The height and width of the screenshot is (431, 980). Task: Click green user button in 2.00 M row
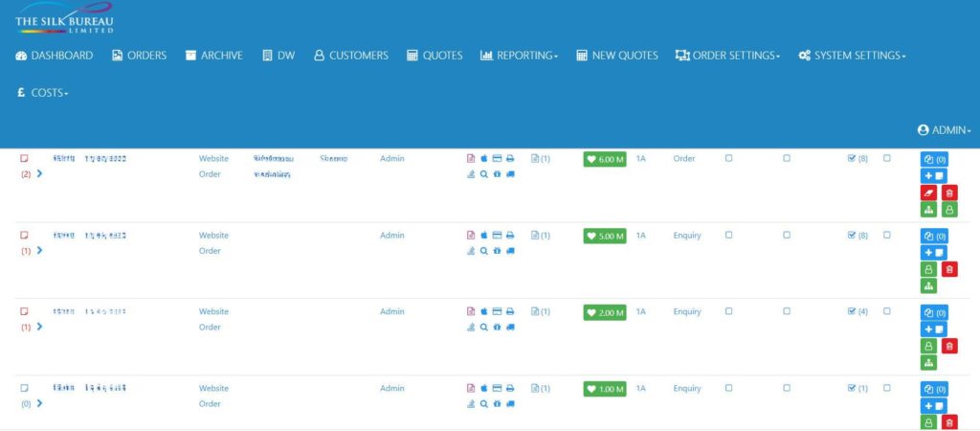tap(928, 346)
